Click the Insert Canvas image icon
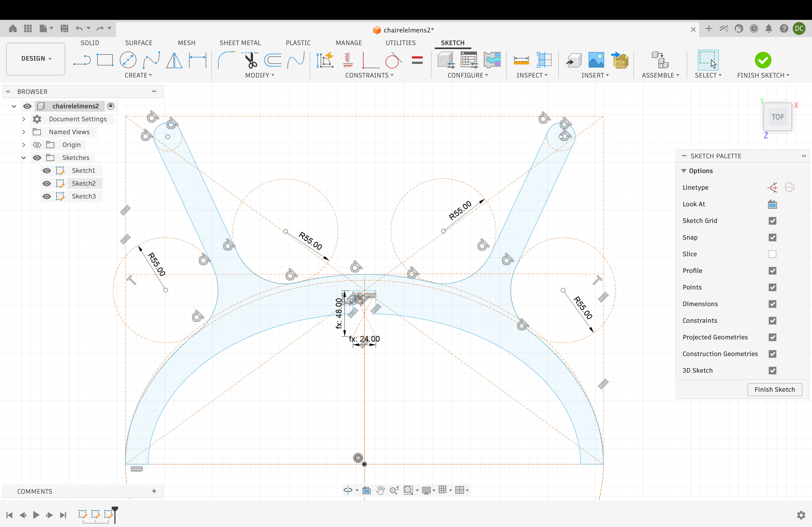Image resolution: width=812 pixels, height=527 pixels. point(596,60)
